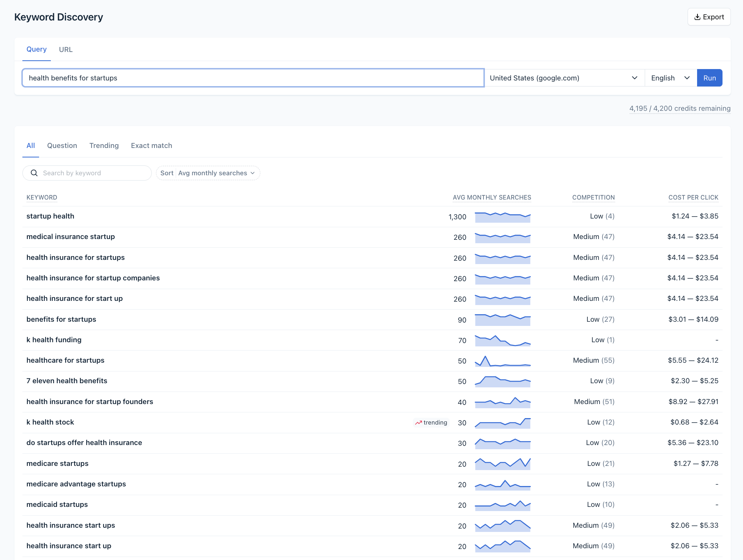Click the credits remaining link
This screenshot has width=743, height=560.
coord(680,109)
